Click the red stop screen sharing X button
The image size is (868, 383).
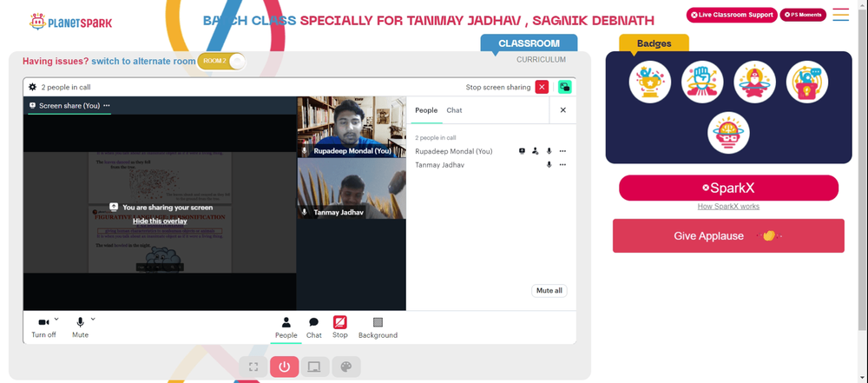(x=542, y=87)
